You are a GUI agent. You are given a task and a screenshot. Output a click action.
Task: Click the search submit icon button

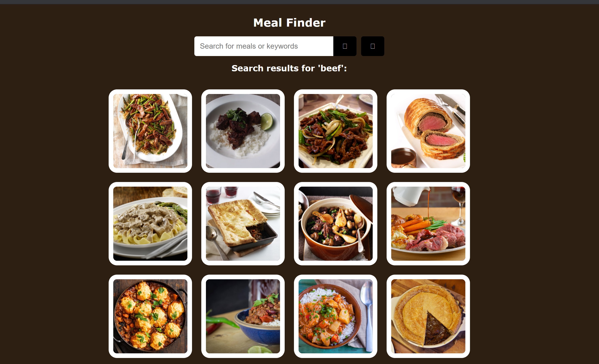coord(345,46)
